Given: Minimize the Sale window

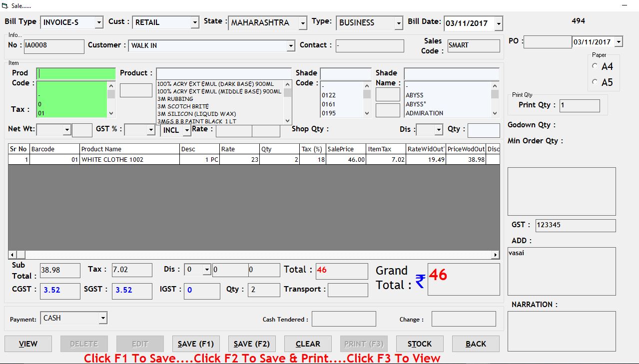Looking at the screenshot, I should 624,5.
